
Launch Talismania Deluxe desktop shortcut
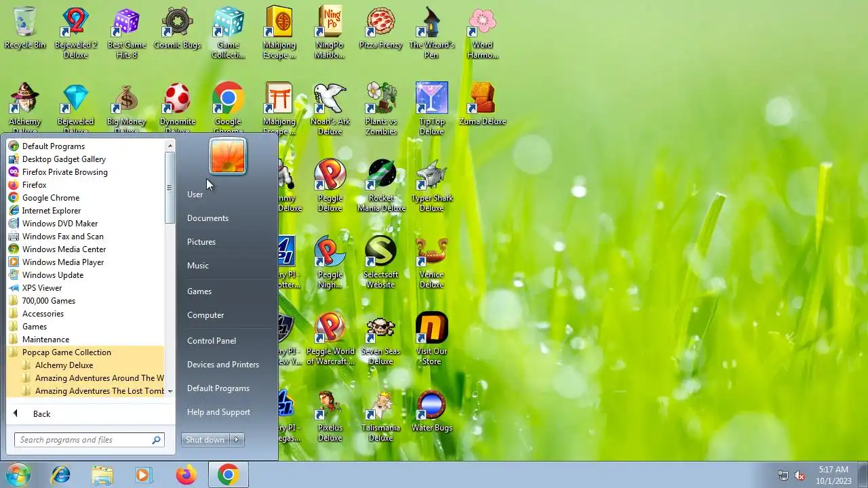381,415
